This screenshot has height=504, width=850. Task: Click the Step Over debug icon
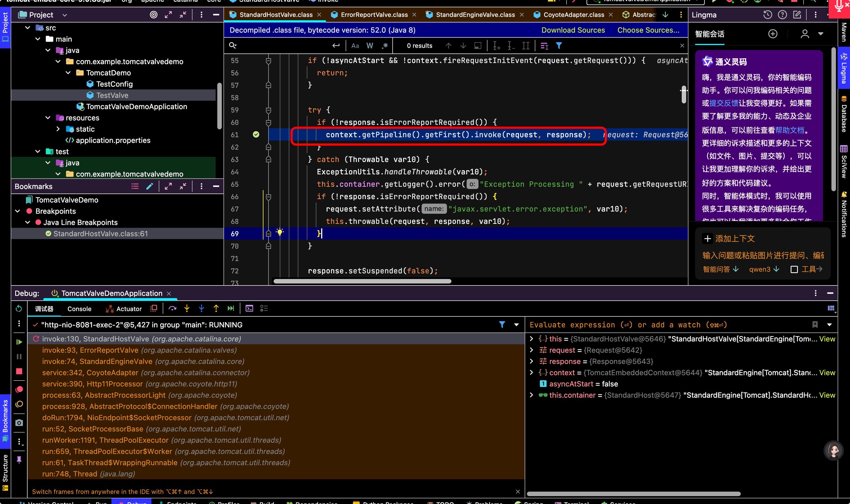click(x=172, y=308)
